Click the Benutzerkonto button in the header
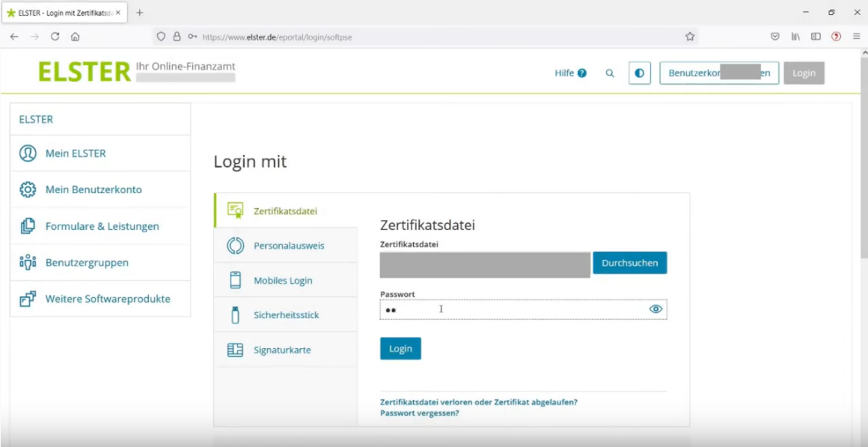Viewport: 868px width, 447px height. click(719, 73)
